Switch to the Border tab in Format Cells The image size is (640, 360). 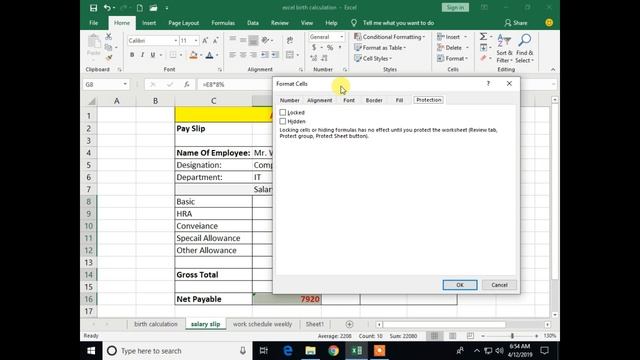pyautogui.click(x=374, y=100)
